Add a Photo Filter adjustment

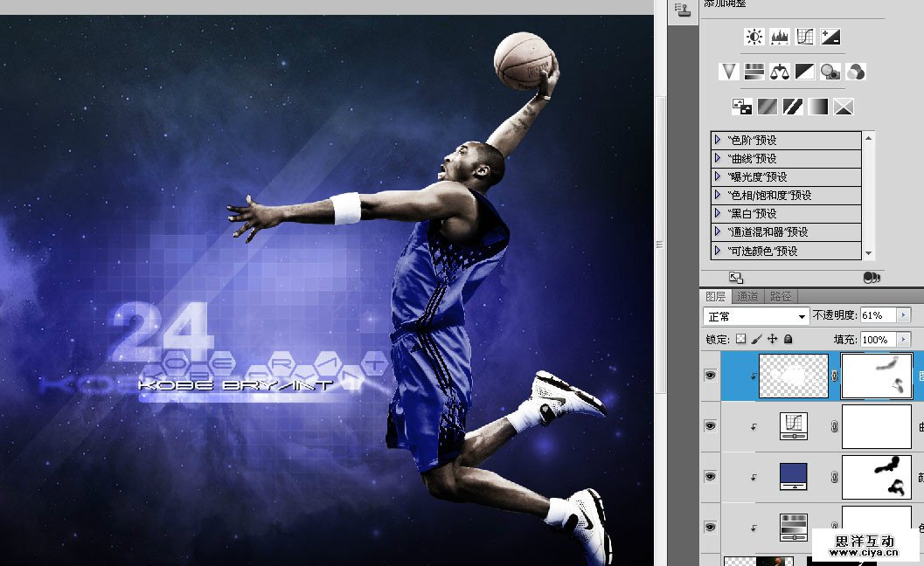tap(830, 72)
